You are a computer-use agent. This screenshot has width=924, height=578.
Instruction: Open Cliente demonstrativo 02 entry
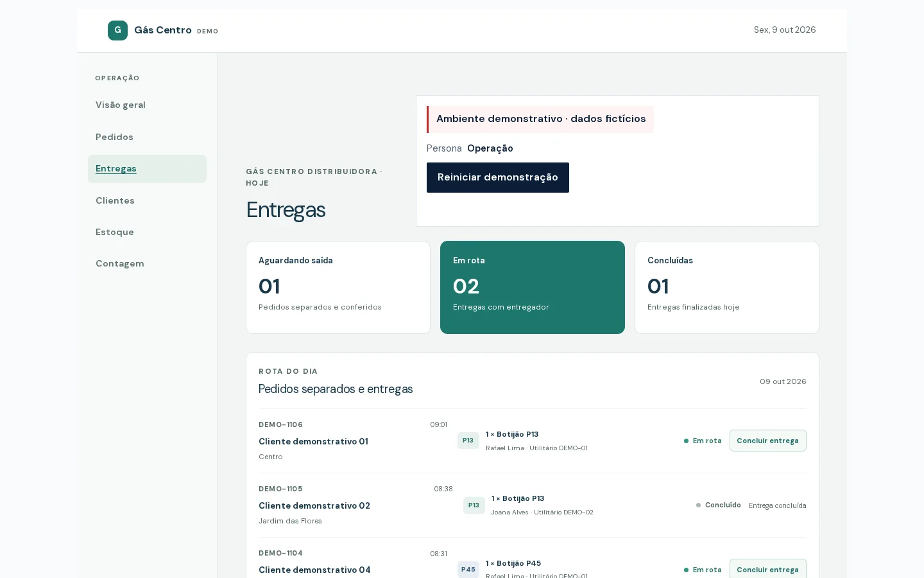click(314, 505)
